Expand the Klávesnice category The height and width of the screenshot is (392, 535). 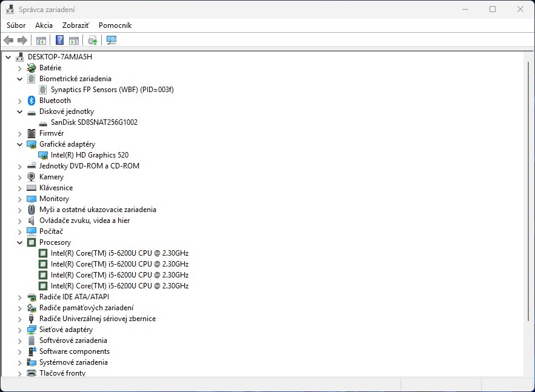[19, 188]
